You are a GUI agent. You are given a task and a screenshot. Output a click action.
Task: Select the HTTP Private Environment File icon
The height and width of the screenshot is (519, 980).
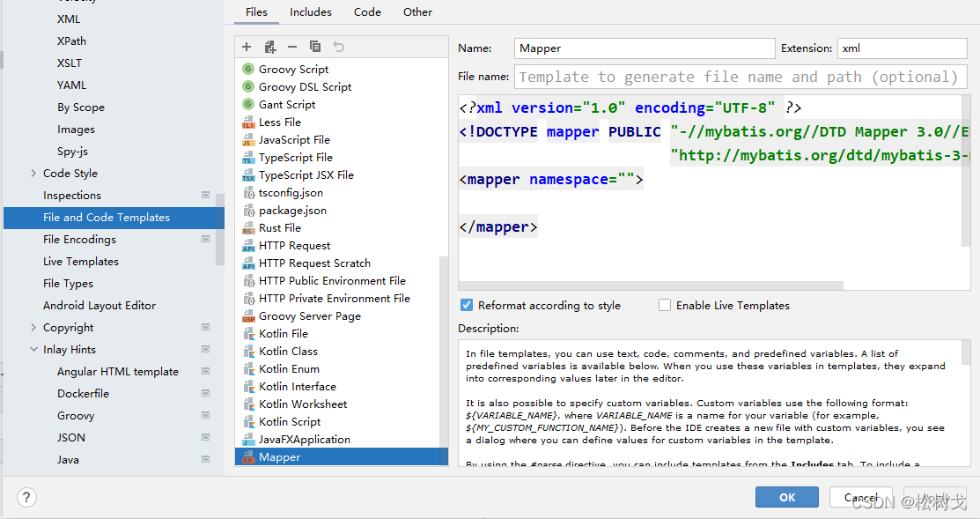[x=248, y=298]
